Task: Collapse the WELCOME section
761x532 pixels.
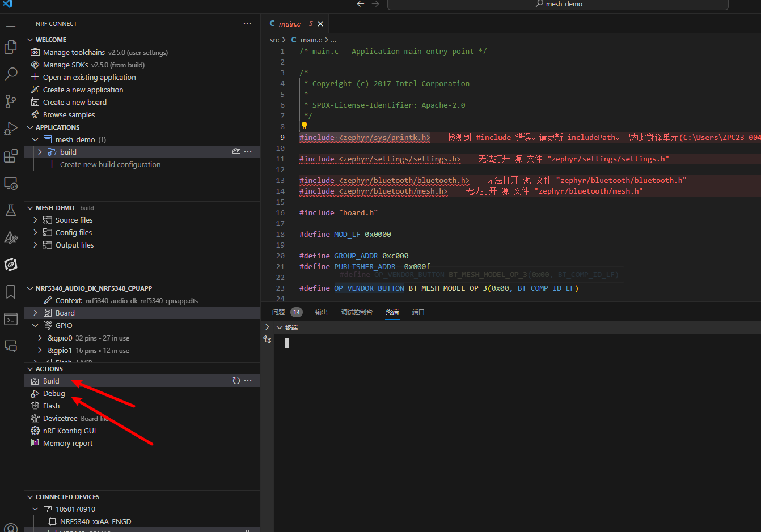Action: tap(30, 40)
